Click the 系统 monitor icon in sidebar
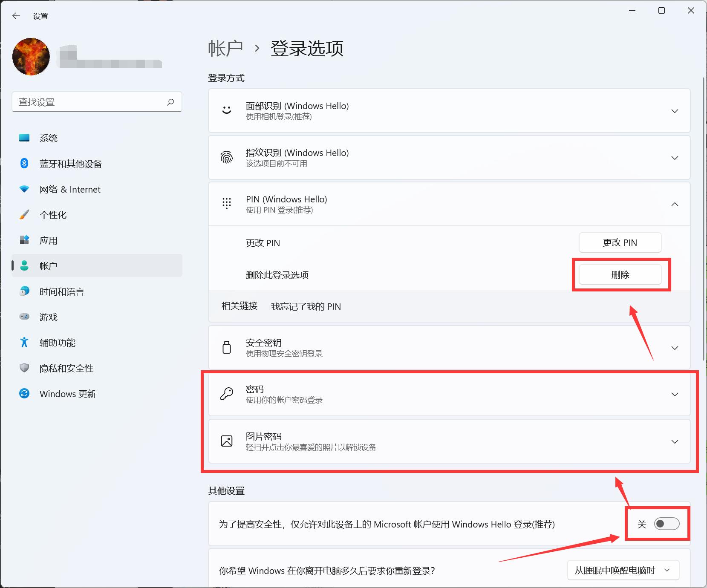The image size is (707, 588). click(24, 138)
